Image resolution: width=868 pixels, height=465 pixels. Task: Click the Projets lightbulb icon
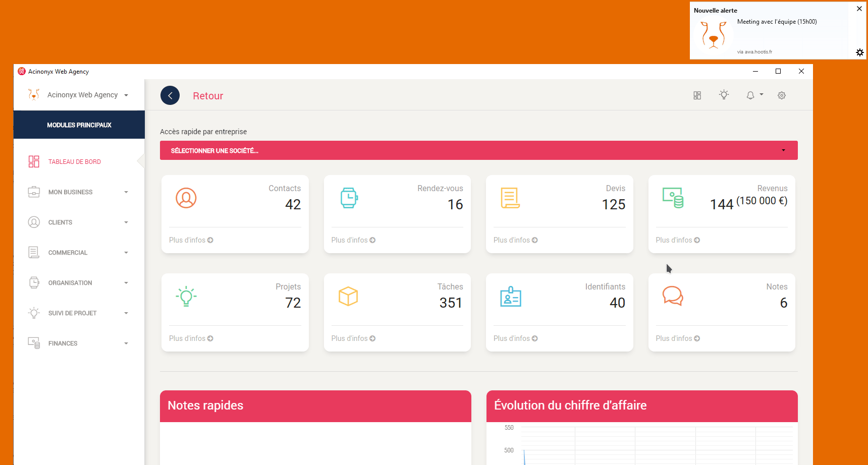[186, 296]
